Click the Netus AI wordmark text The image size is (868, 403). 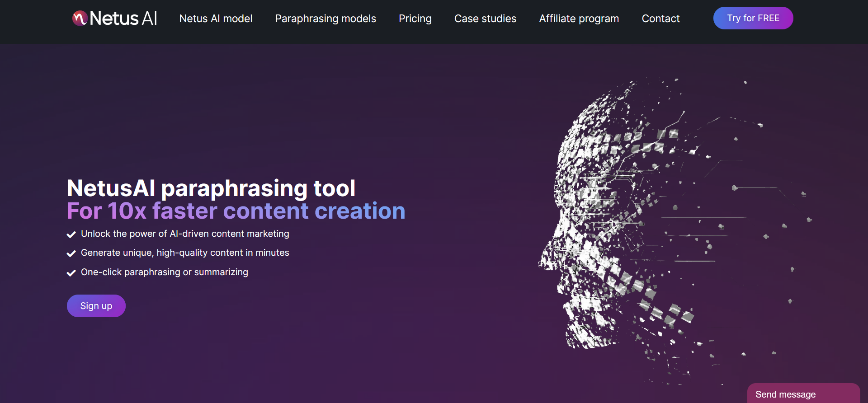pos(123,18)
